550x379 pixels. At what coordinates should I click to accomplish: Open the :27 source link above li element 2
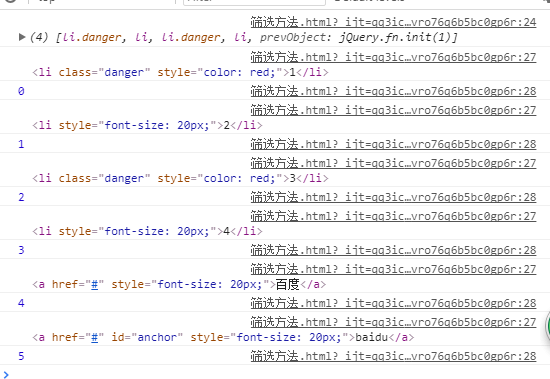[x=393, y=110]
